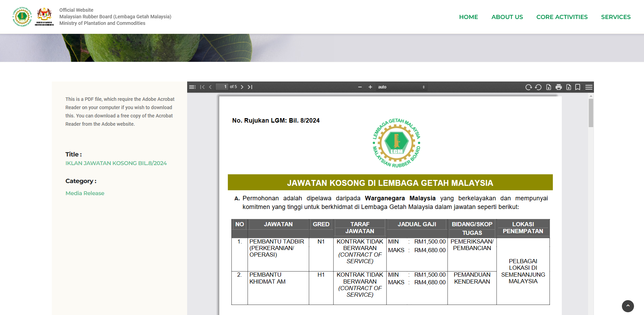The image size is (644, 315).
Task: Open the HOME menu item
Action: point(469,17)
